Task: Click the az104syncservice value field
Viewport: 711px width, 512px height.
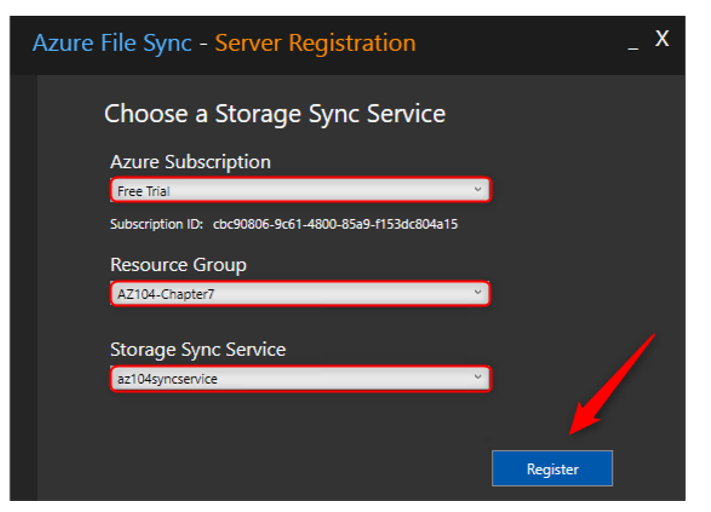Action: pyautogui.click(x=300, y=378)
